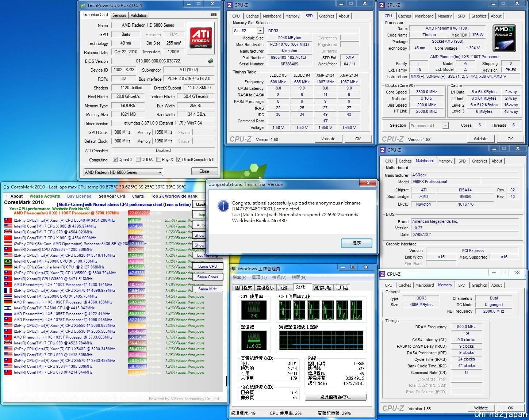The width and height of the screenshot is (529, 420).
Task: Click the ATI Radeon Graphics logo
Action: tap(201, 38)
